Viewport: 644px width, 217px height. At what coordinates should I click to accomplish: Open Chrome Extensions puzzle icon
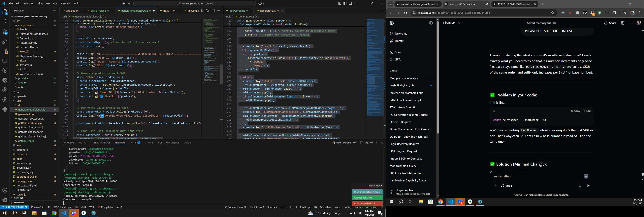click(x=614, y=13)
